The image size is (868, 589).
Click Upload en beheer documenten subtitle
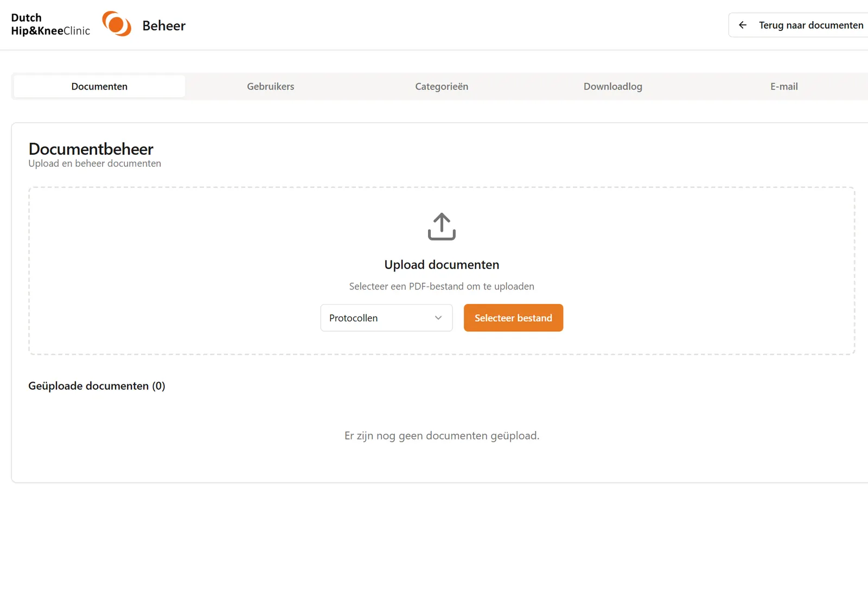[95, 163]
